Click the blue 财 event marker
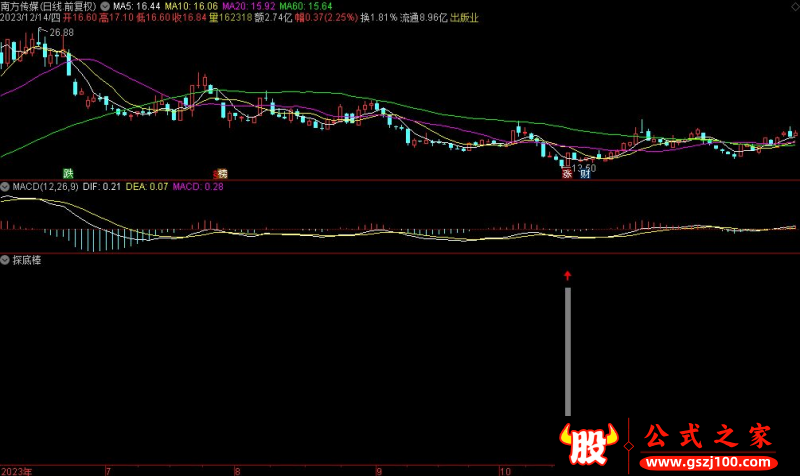The width and height of the screenshot is (800, 476). (585, 174)
